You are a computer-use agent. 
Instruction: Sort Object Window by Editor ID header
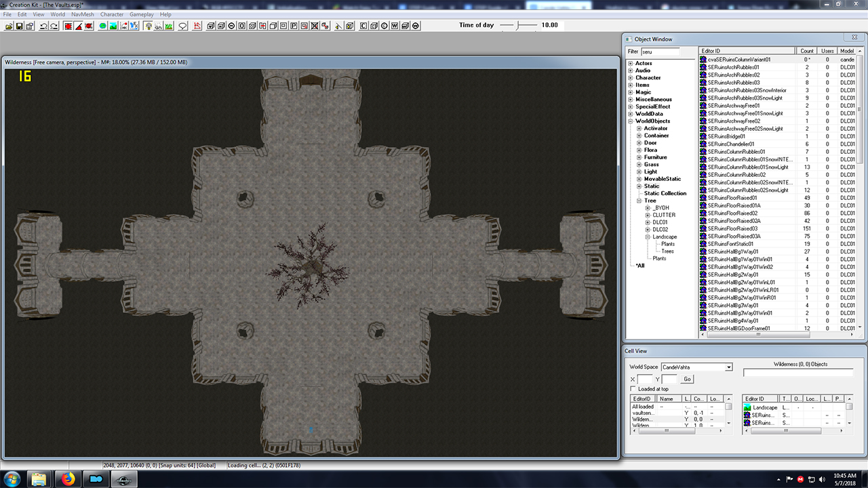click(747, 51)
